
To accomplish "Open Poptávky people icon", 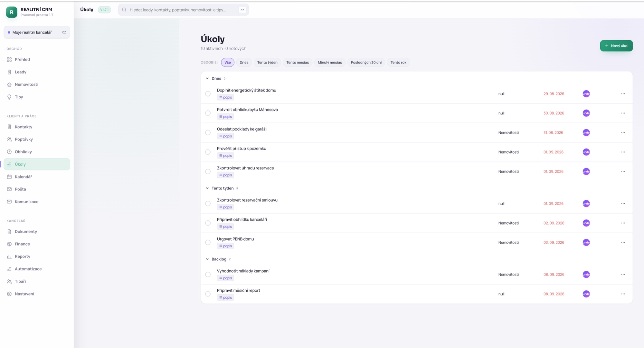I will (9, 140).
